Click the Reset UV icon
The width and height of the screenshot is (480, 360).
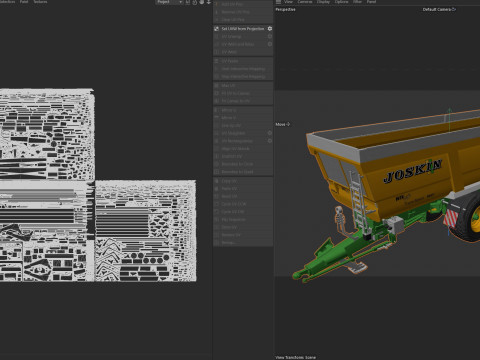point(216,196)
